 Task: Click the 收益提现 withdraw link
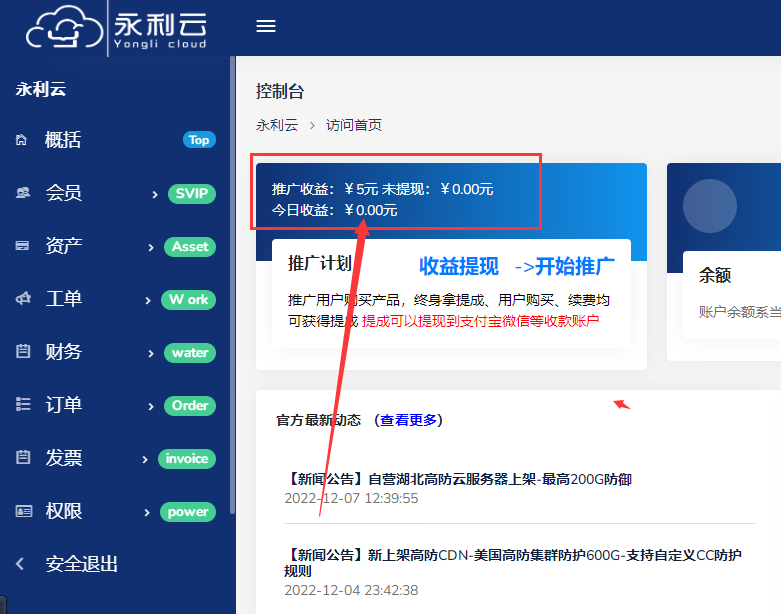click(x=459, y=266)
